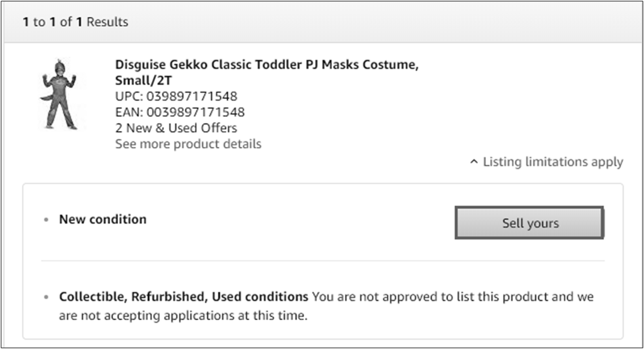644x349 pixels.
Task: Select the New condition label
Action: click(102, 219)
